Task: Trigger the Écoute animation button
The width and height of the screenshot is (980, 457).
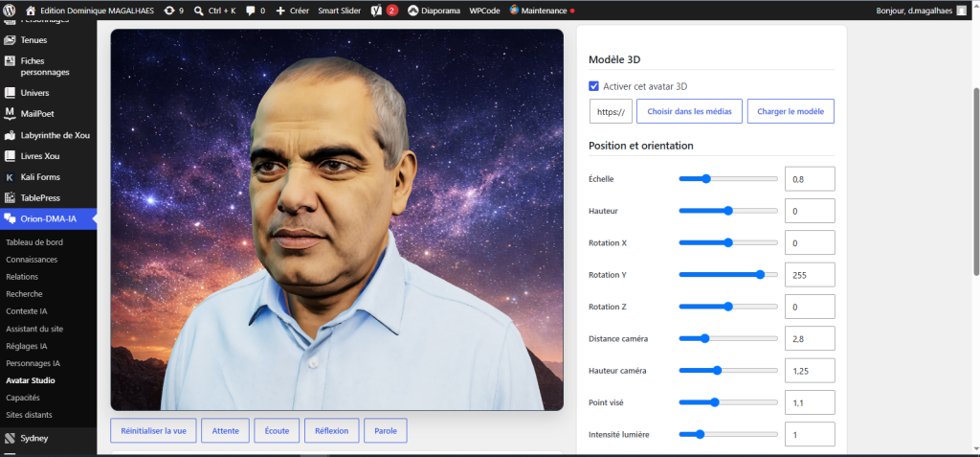Action: [x=277, y=431]
